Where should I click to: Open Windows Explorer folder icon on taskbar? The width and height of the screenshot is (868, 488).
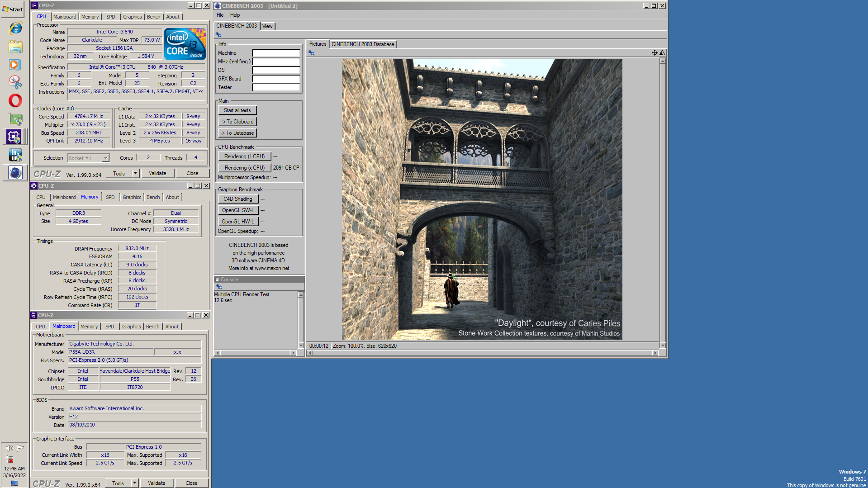point(15,47)
